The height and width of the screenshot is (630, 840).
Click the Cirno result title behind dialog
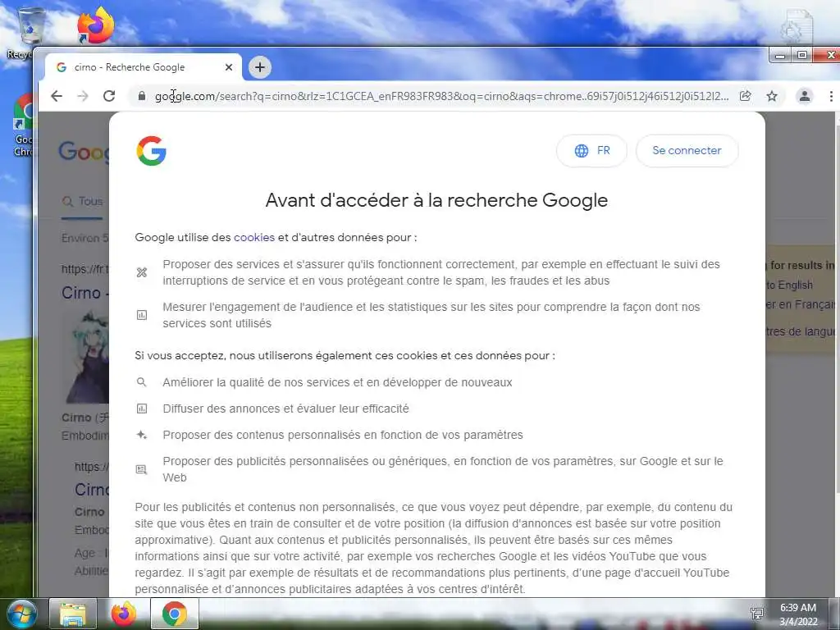[84, 293]
